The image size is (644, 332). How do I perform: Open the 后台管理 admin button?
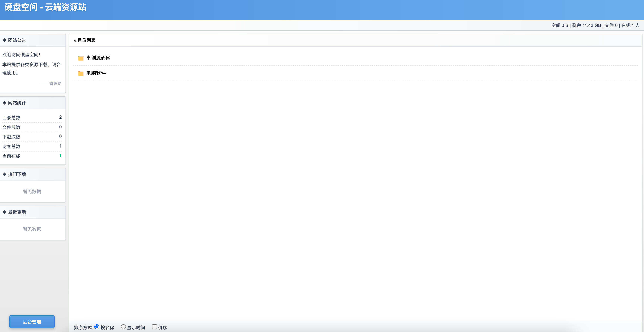pos(32,321)
